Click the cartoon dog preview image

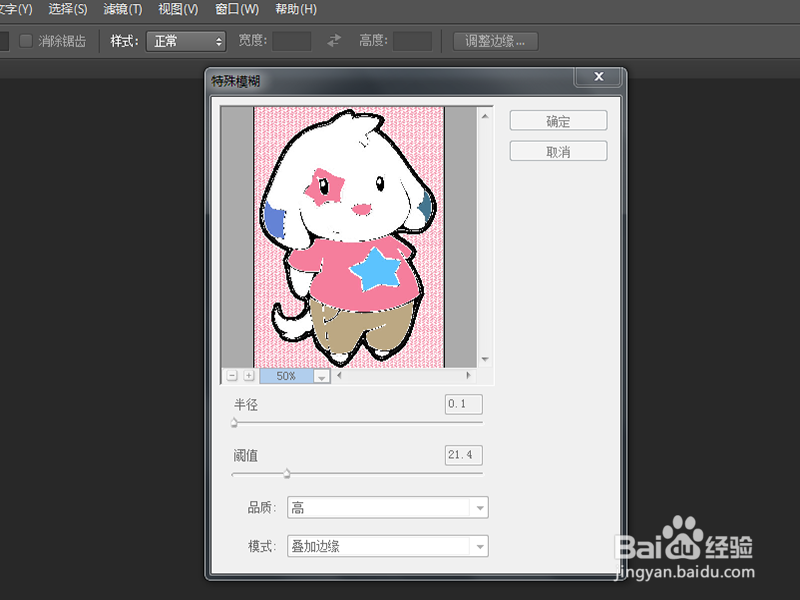point(349,237)
